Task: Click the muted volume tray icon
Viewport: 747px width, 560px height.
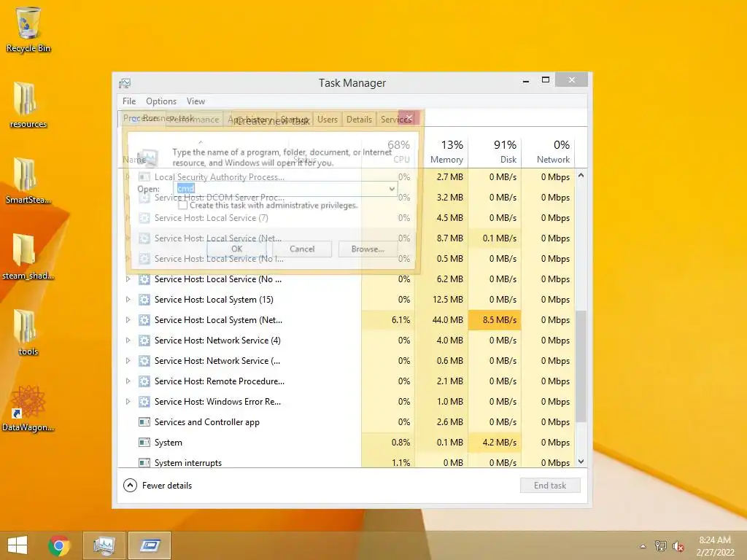Action: [678, 546]
